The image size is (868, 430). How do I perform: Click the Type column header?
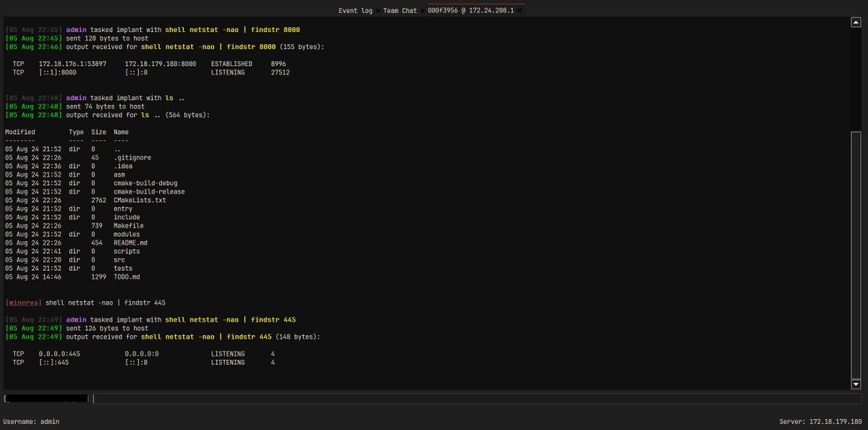(76, 132)
